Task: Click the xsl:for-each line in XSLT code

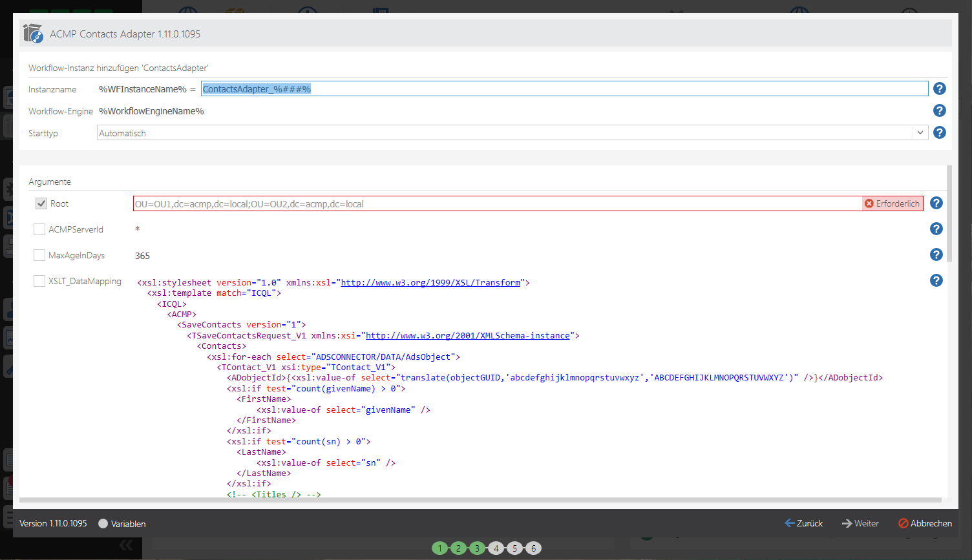Action: click(333, 357)
